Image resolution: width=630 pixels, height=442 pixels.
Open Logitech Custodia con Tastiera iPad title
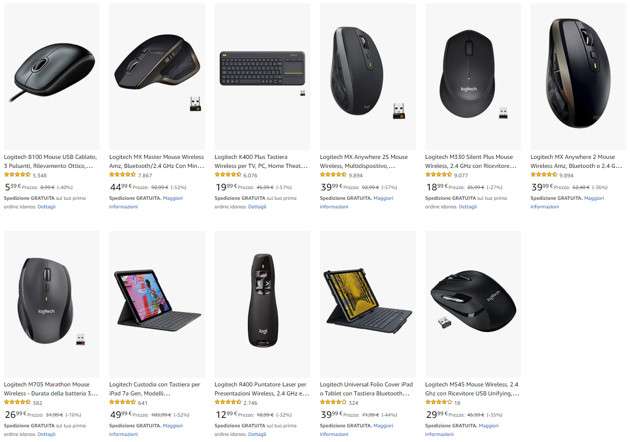[155, 389]
